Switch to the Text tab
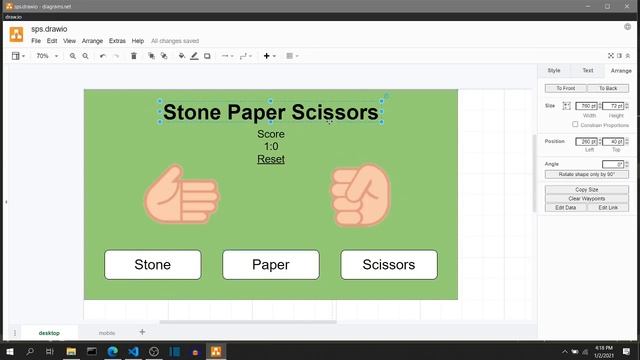 588,71
